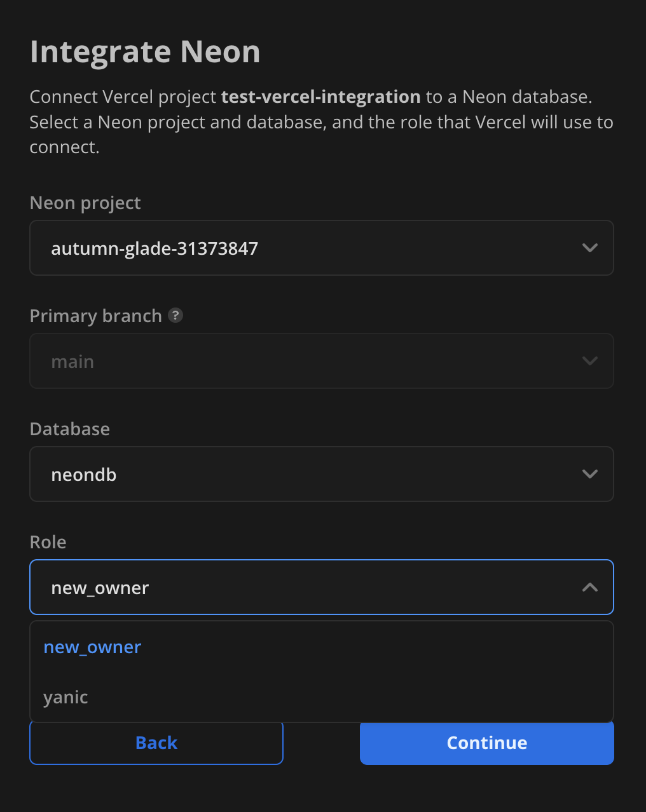Click the word connect ending the description
Screen dimensions: 646x812
point(64,147)
